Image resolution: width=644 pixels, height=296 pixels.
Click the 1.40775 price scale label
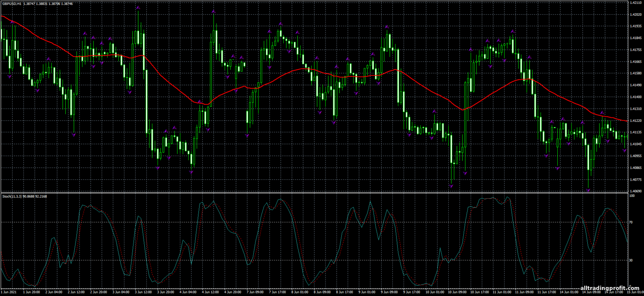click(x=636, y=180)
